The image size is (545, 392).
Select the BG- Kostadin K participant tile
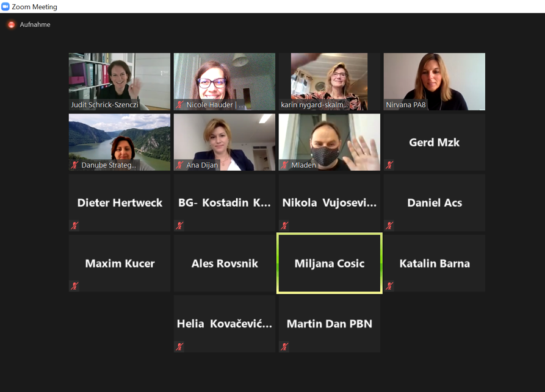225,203
